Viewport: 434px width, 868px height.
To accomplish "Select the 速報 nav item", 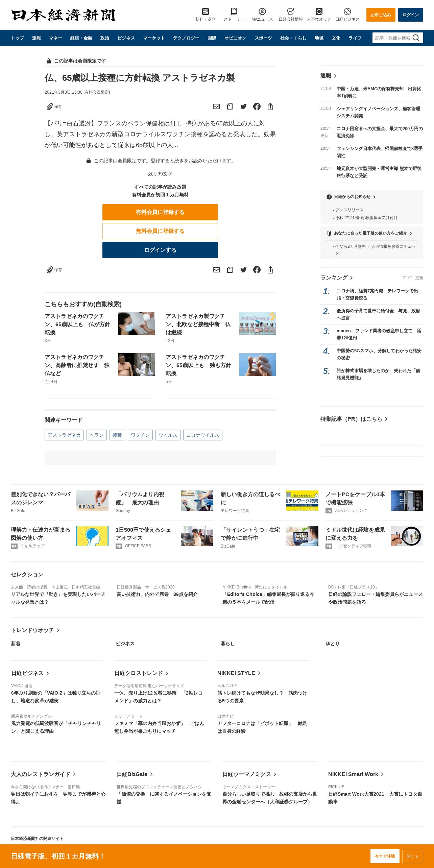I will [x=37, y=38].
